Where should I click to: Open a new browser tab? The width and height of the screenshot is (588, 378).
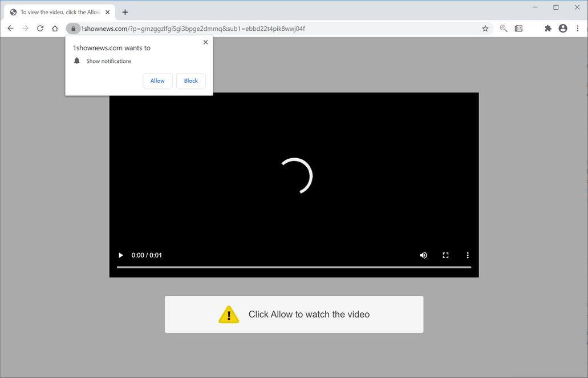pyautogui.click(x=125, y=11)
